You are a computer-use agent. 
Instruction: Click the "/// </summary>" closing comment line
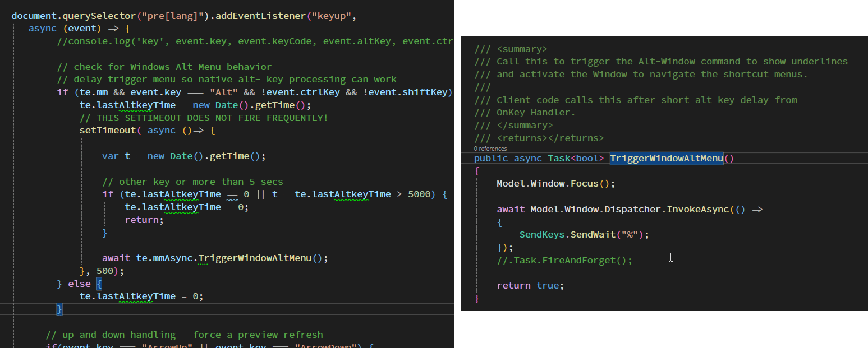click(x=513, y=126)
